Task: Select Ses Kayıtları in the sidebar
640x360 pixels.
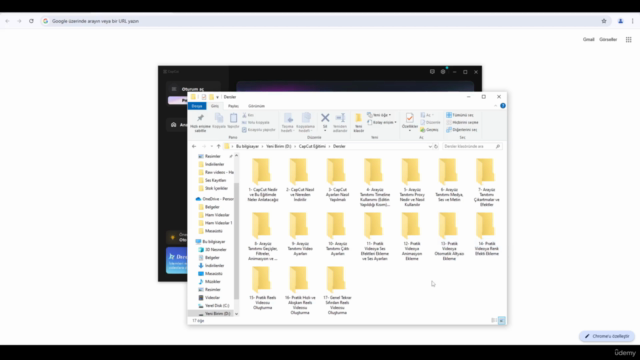Action: tap(212, 180)
